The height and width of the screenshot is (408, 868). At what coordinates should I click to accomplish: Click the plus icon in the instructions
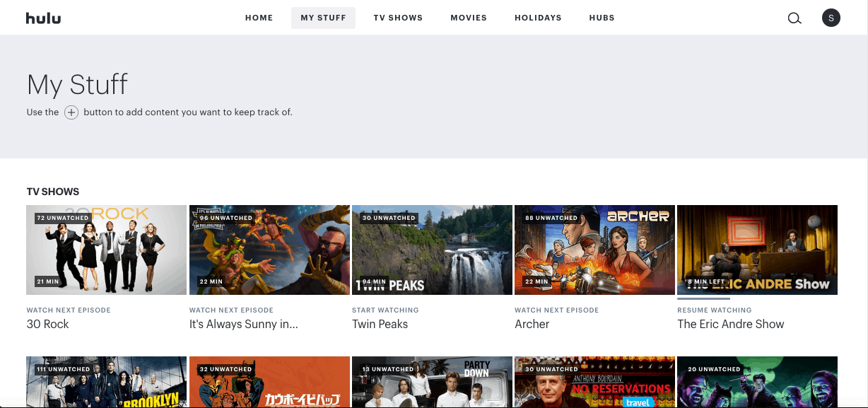tap(71, 112)
